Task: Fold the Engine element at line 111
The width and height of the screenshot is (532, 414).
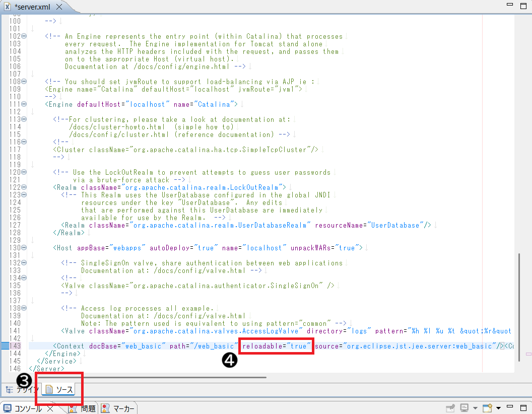Action: pos(24,104)
